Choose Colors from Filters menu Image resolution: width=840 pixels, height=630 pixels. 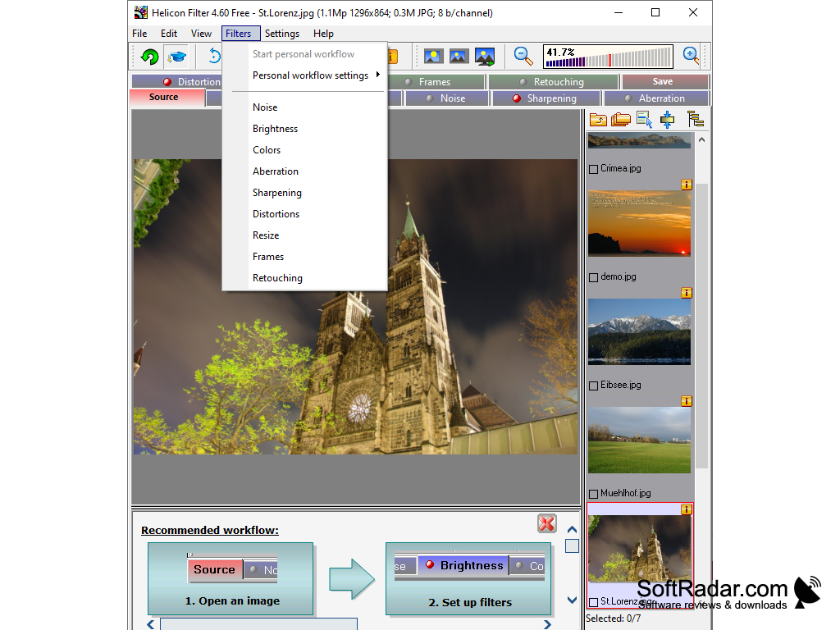(x=267, y=150)
